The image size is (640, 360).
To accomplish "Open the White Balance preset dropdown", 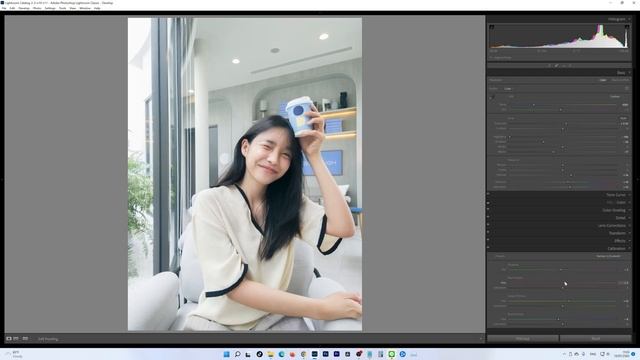I will 616,97.
